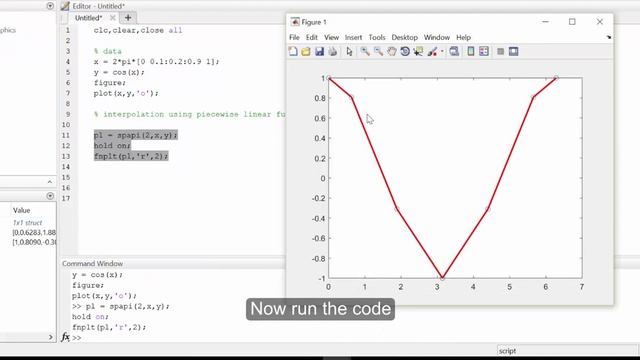Select the Data Cursor tool

418,51
